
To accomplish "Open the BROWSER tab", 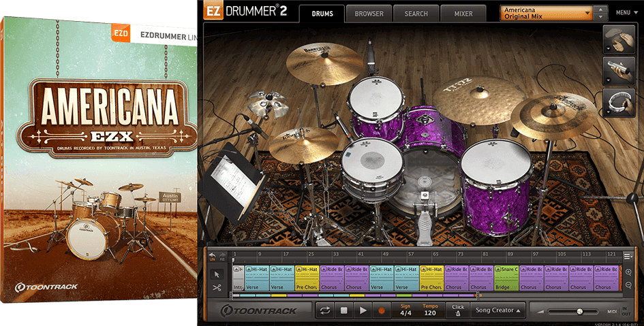I will (369, 14).
